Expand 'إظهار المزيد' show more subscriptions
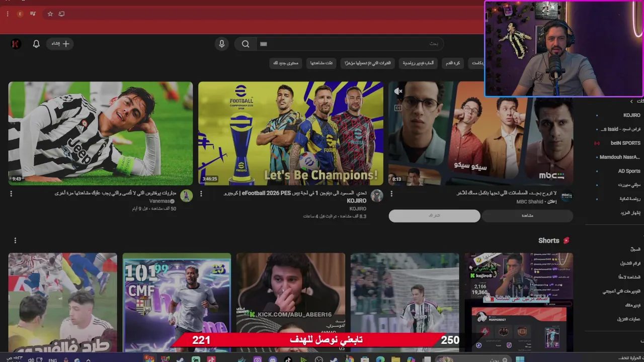This screenshot has width=644, height=362. pos(630,213)
